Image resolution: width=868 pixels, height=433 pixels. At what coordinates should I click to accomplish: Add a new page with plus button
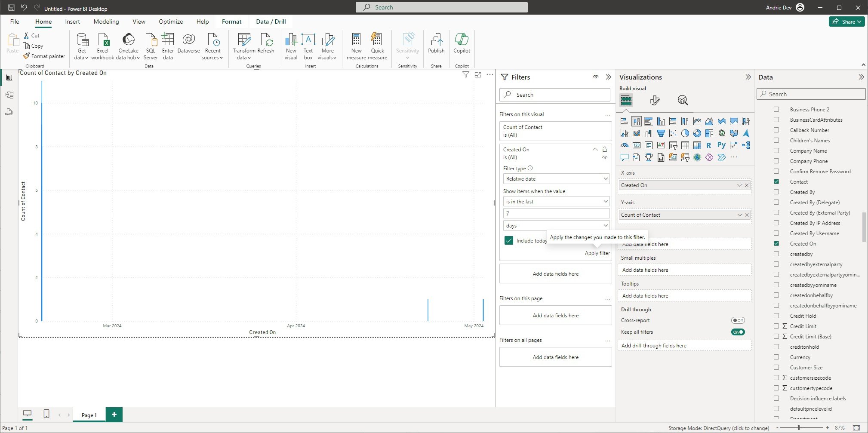point(114,415)
